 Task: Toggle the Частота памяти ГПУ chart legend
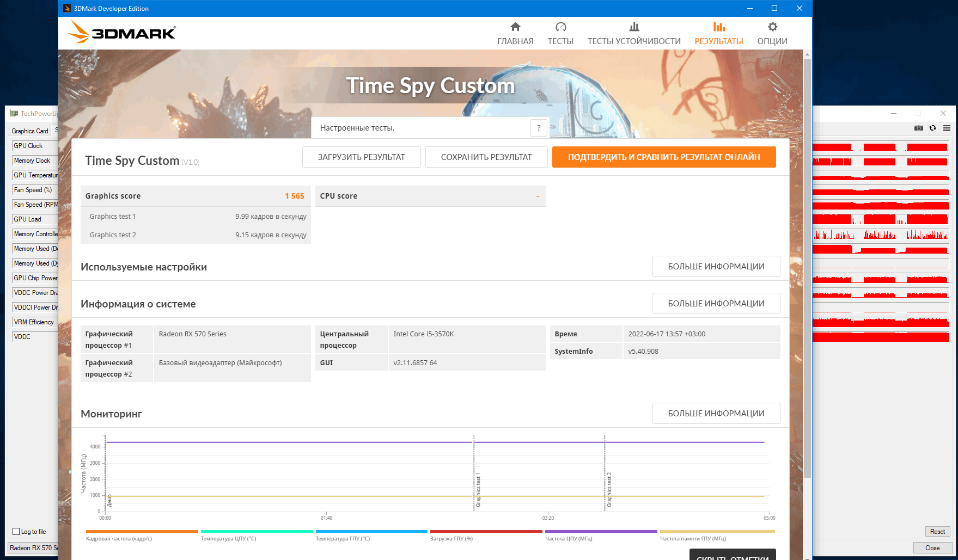click(x=717, y=536)
